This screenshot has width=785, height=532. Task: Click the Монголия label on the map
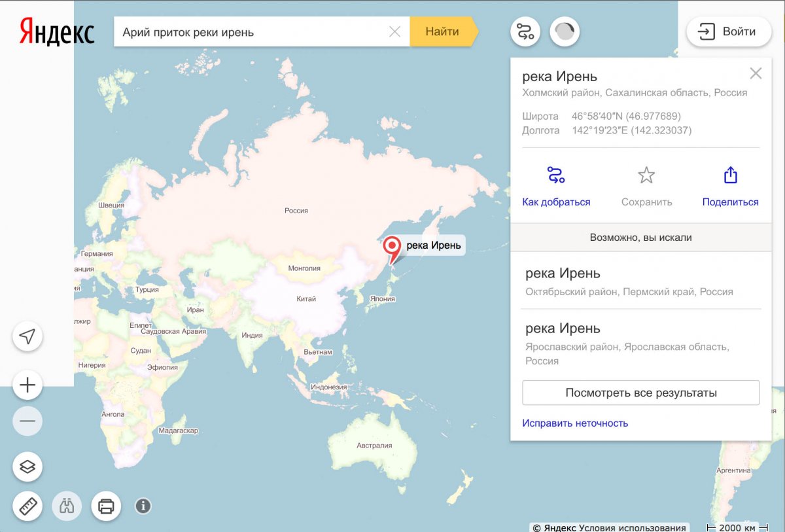pyautogui.click(x=304, y=268)
